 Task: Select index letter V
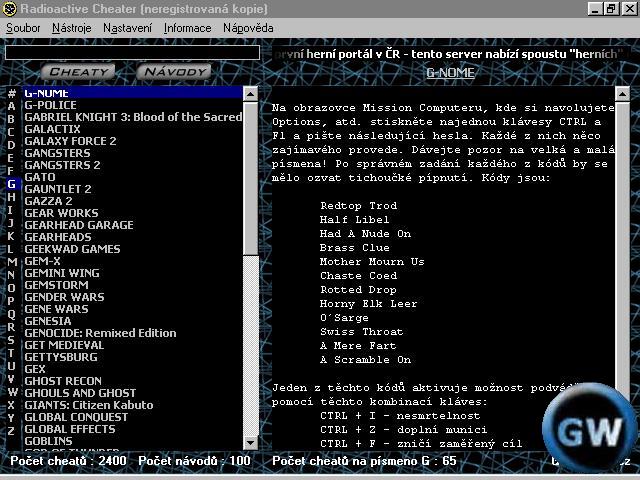tap(11, 379)
